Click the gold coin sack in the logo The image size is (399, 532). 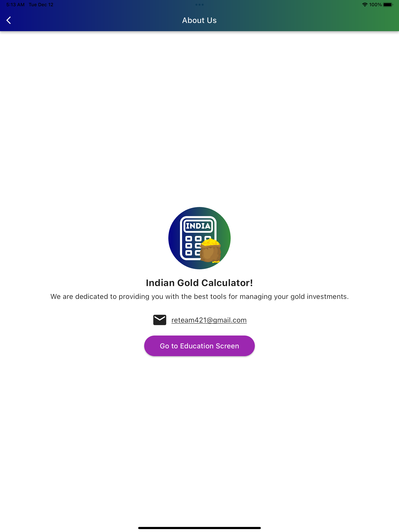211,251
